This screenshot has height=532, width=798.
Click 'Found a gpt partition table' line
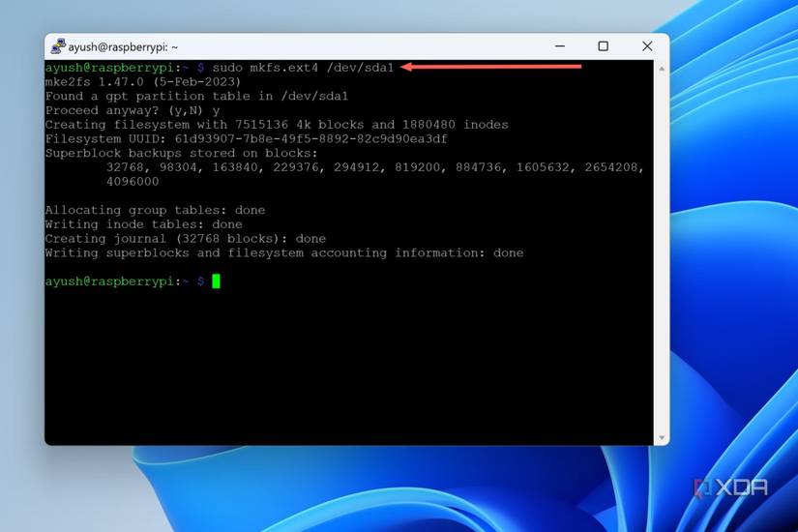coord(196,96)
